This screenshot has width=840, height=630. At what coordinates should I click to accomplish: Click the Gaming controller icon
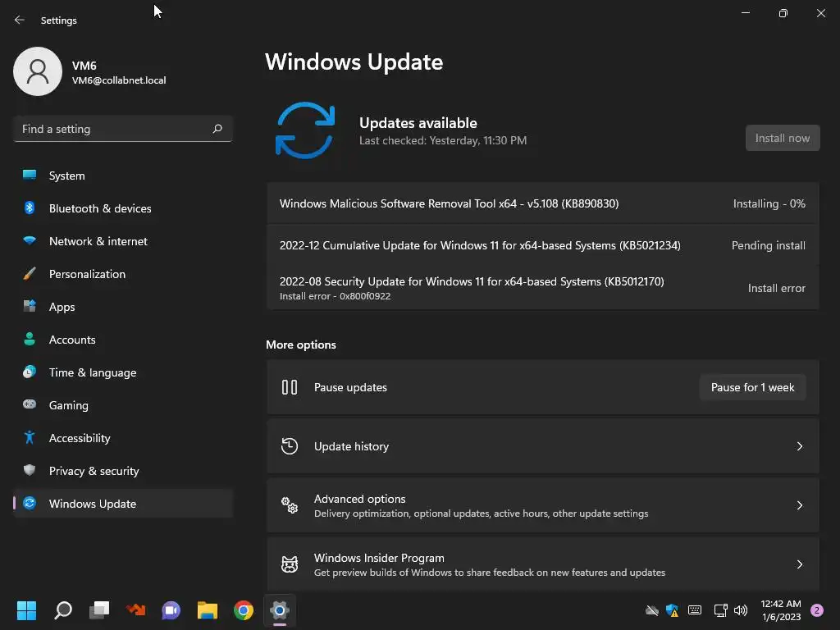30,404
